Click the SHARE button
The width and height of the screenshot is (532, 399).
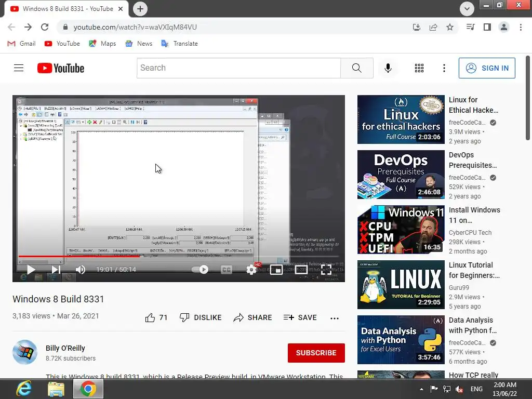click(253, 317)
